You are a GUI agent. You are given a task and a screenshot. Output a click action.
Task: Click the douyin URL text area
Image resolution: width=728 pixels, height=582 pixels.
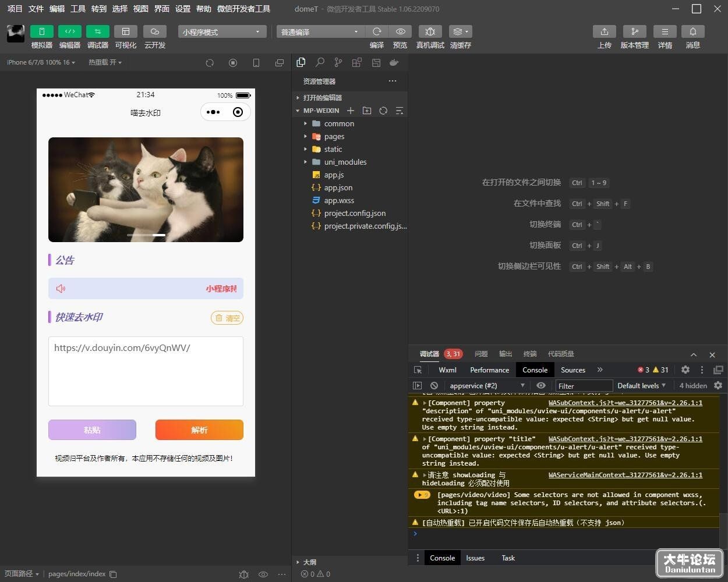(146, 371)
